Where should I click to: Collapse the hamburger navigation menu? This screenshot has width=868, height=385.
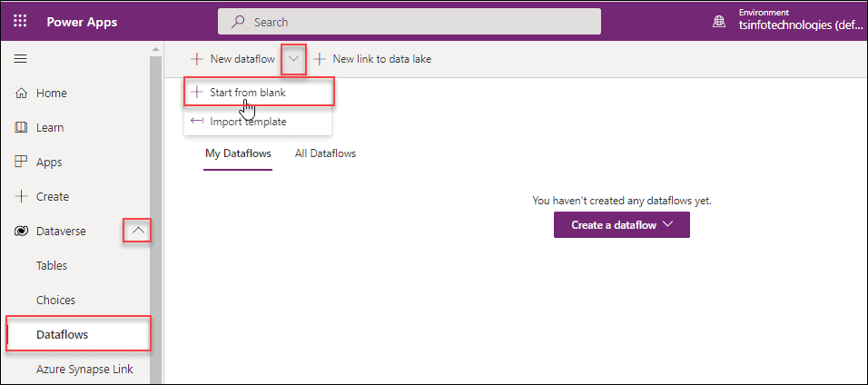click(21, 59)
